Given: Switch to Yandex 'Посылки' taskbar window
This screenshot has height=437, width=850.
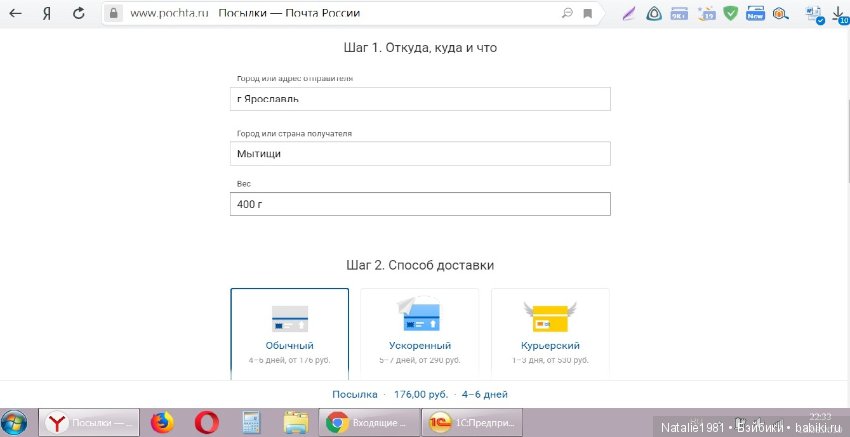Looking at the screenshot, I should [x=89, y=423].
